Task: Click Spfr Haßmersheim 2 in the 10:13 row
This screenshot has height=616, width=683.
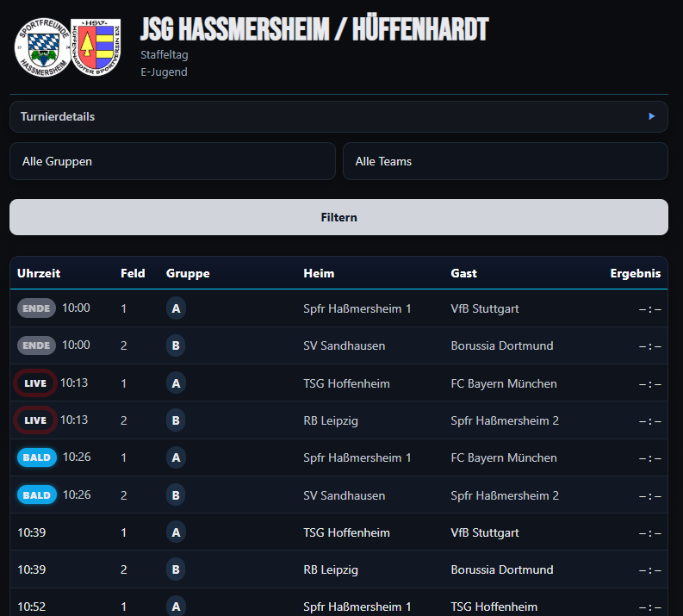Action: [505, 420]
